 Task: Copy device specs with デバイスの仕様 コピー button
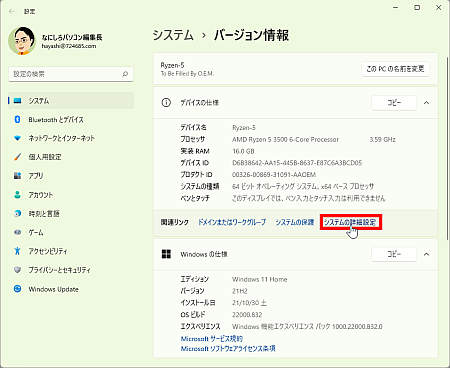[394, 103]
